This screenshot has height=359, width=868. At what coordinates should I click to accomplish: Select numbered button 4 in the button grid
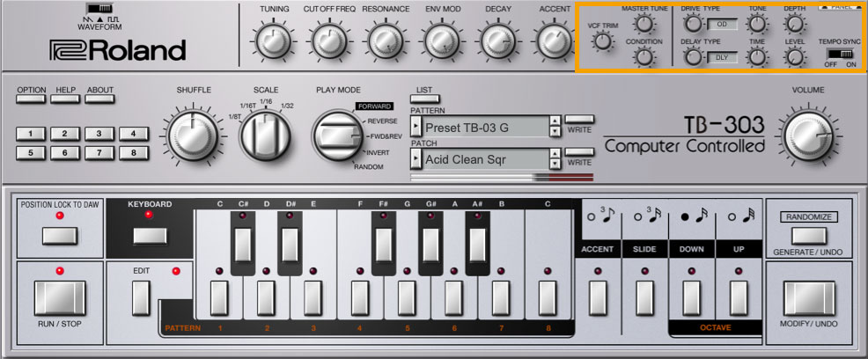click(x=134, y=134)
